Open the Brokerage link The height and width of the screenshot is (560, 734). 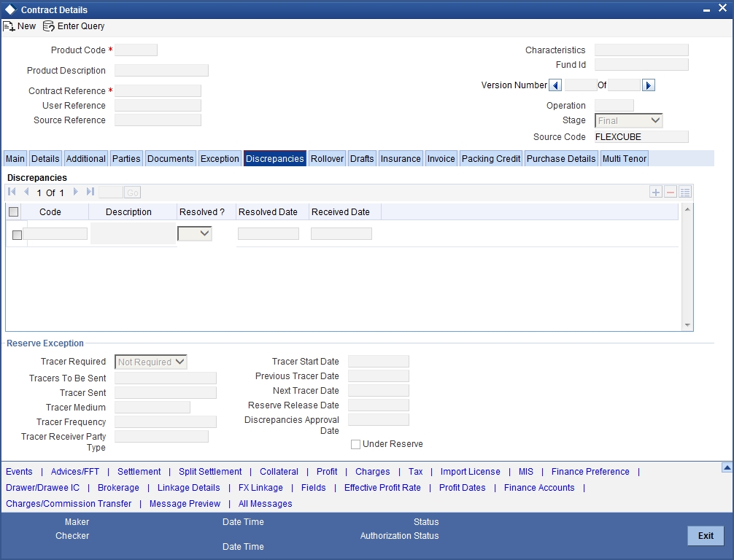click(118, 488)
